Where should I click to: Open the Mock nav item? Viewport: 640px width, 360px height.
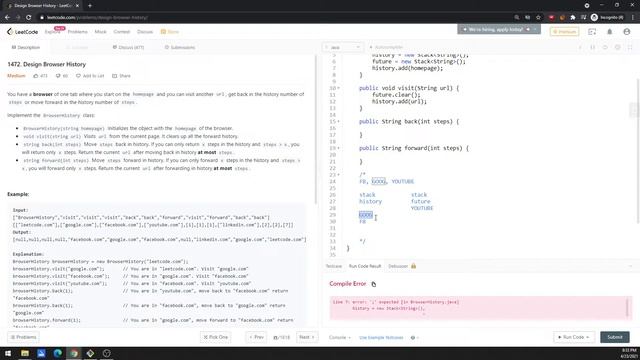click(100, 31)
